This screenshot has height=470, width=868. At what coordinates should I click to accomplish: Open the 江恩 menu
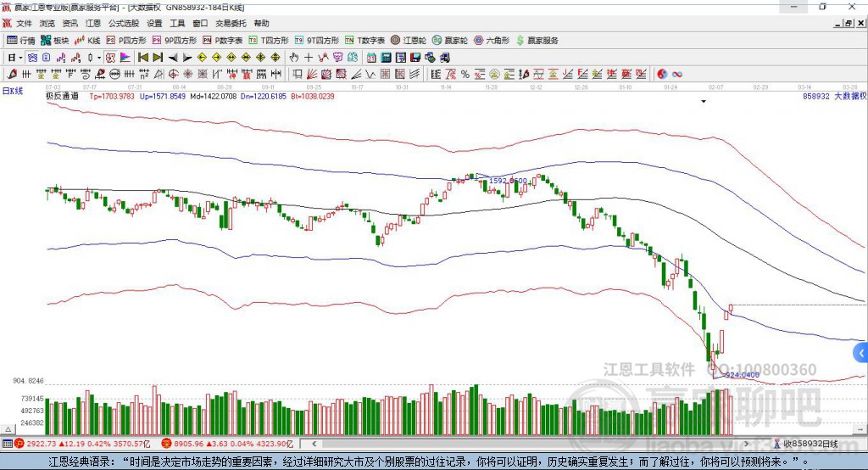(92, 24)
